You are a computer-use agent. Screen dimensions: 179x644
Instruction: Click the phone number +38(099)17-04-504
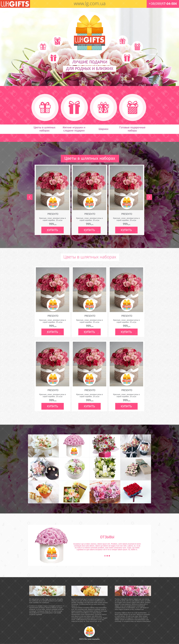click(x=163, y=4)
